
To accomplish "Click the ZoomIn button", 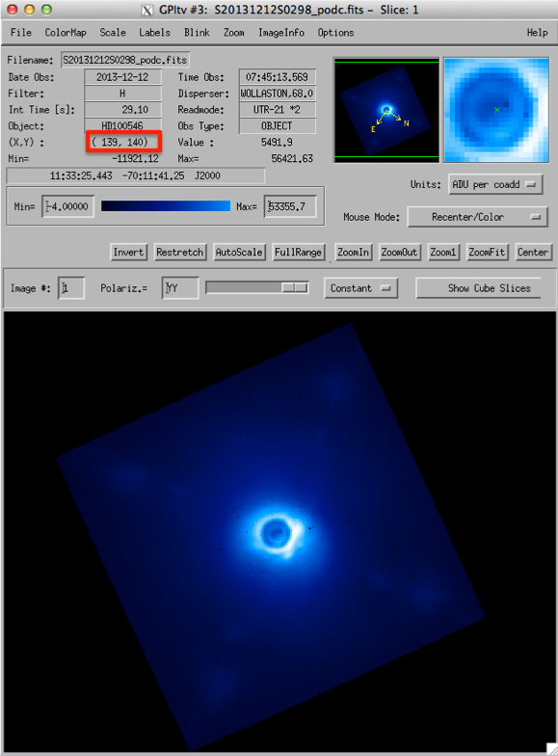I will pos(353,253).
